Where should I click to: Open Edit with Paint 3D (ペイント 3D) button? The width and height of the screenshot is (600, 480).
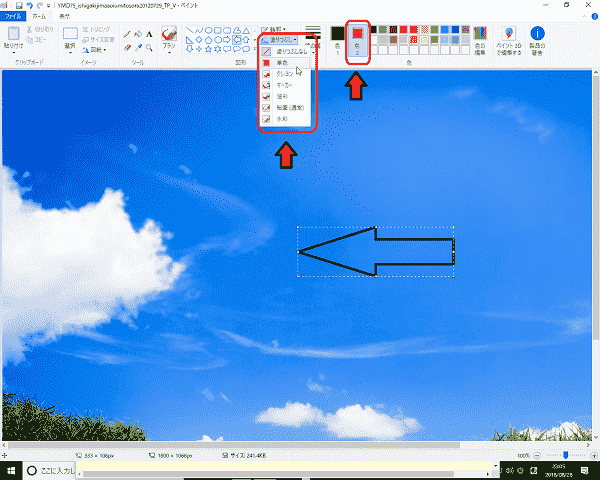[509, 41]
